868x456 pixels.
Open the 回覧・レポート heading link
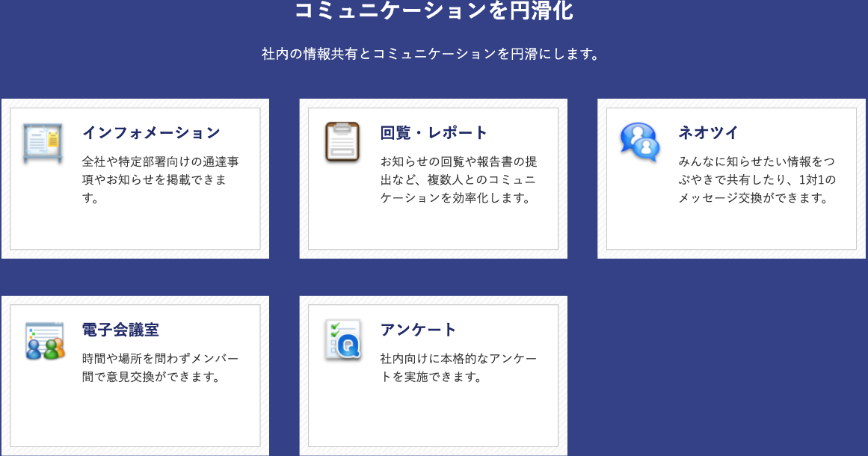tap(434, 133)
